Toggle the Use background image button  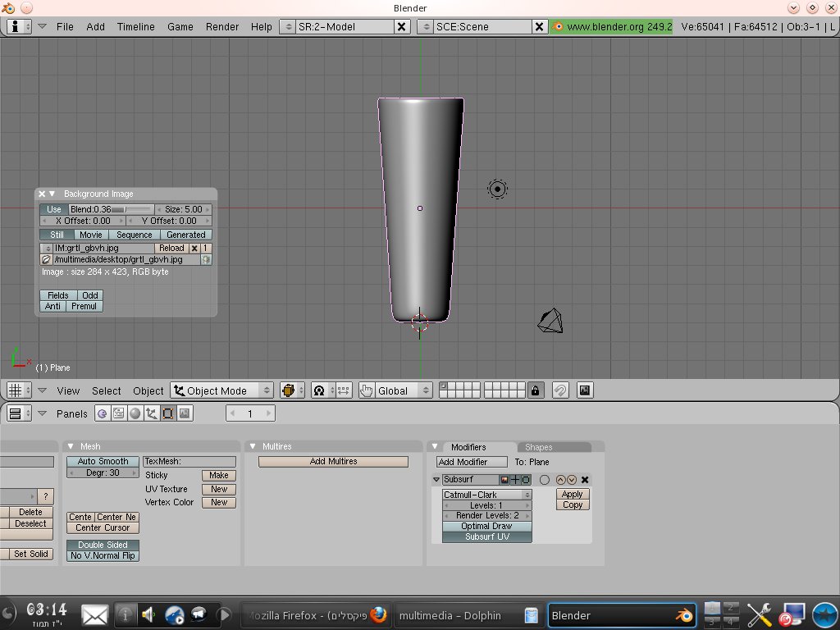tap(53, 209)
